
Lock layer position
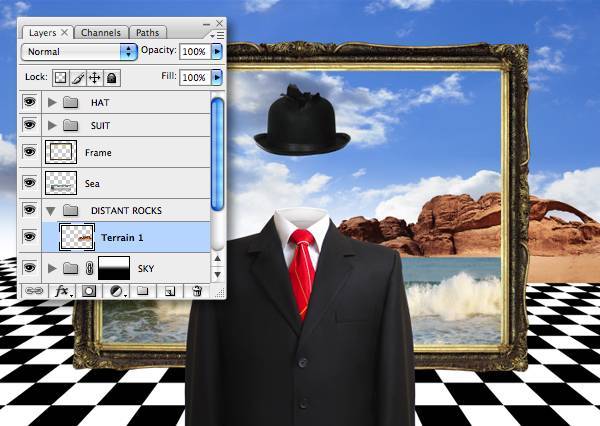95,78
